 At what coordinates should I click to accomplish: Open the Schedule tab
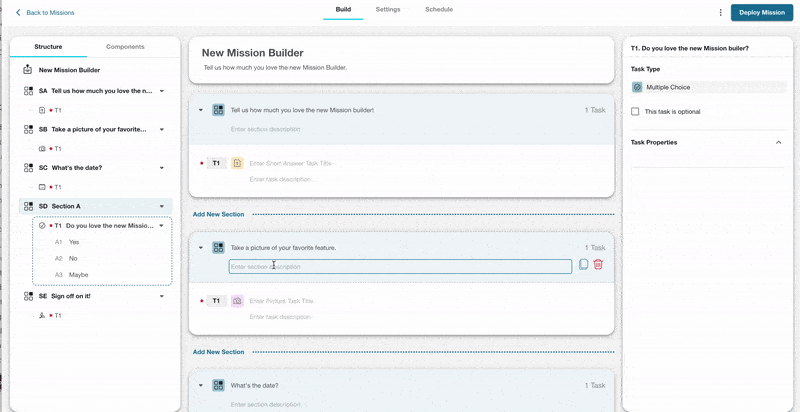[x=439, y=10]
